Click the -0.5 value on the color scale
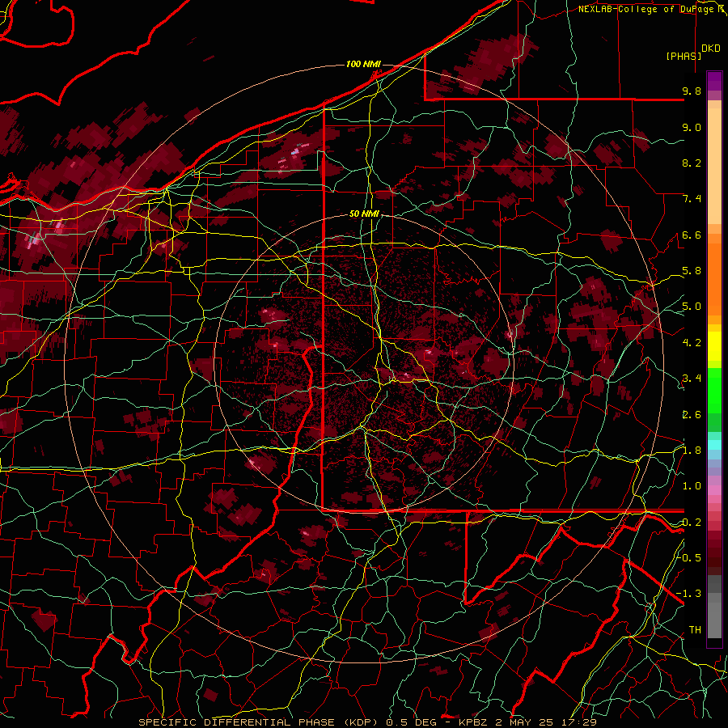The height and width of the screenshot is (728, 728). 689,557
